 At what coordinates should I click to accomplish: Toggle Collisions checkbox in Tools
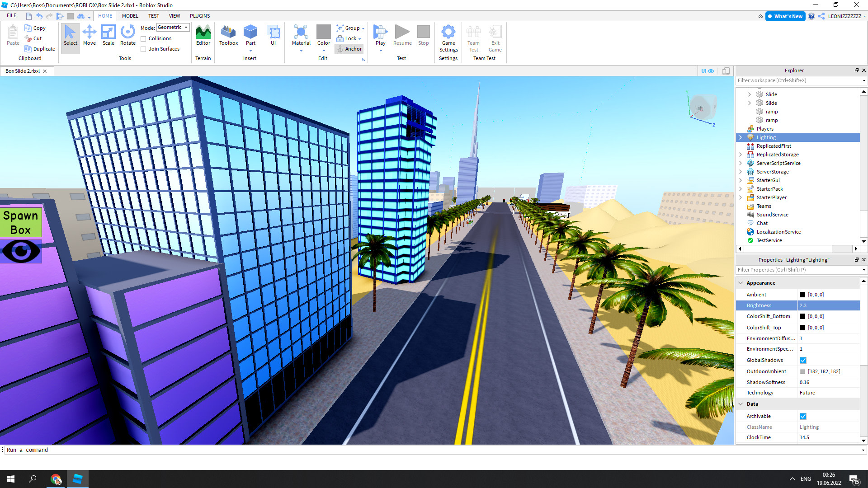tap(143, 39)
